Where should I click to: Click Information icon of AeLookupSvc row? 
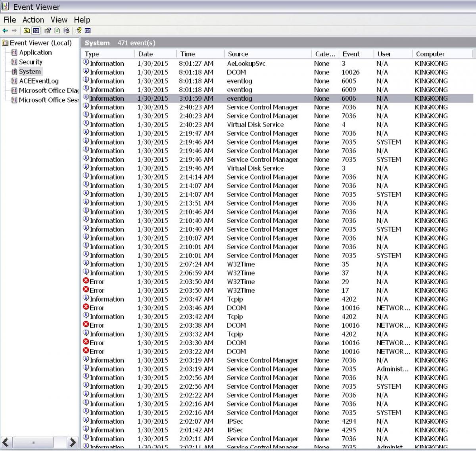click(86, 63)
